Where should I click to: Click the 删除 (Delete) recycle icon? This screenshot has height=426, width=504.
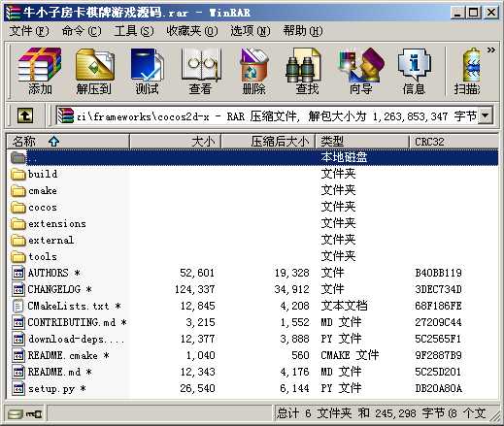pos(254,71)
